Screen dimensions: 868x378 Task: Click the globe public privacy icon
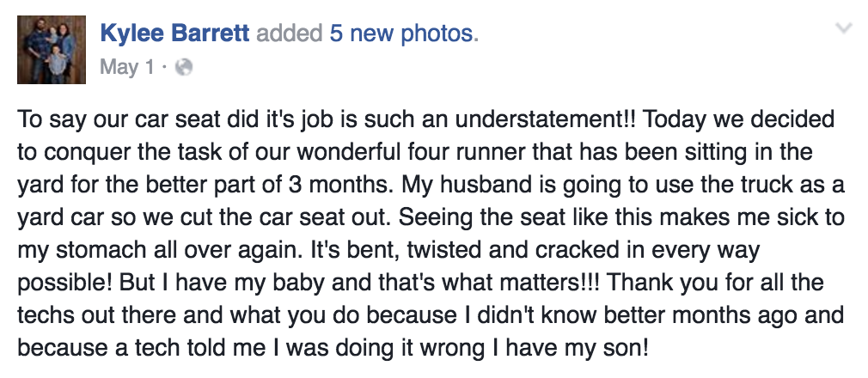(x=182, y=67)
